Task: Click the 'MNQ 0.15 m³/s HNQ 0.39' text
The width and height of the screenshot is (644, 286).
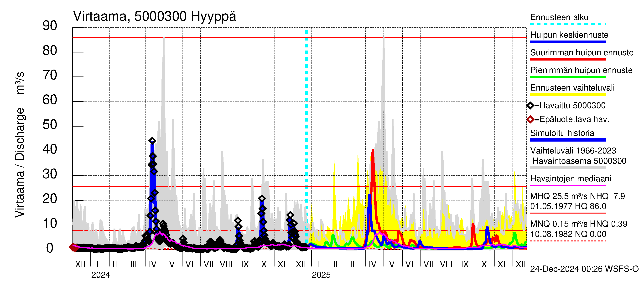Action: click(579, 224)
